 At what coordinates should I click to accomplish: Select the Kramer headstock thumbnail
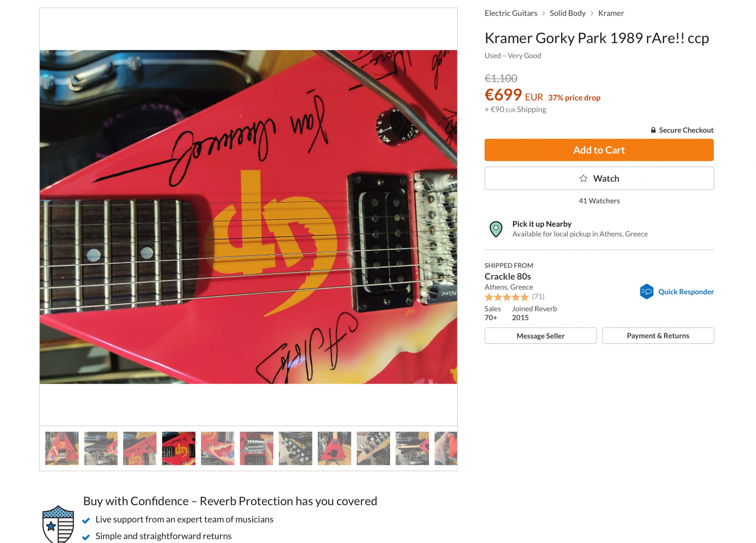pos(295,448)
